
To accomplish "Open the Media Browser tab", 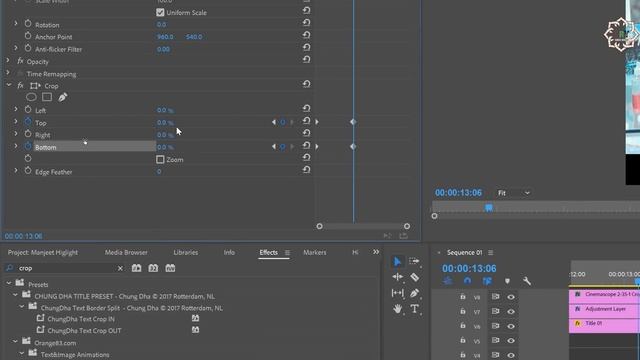I will tap(126, 252).
